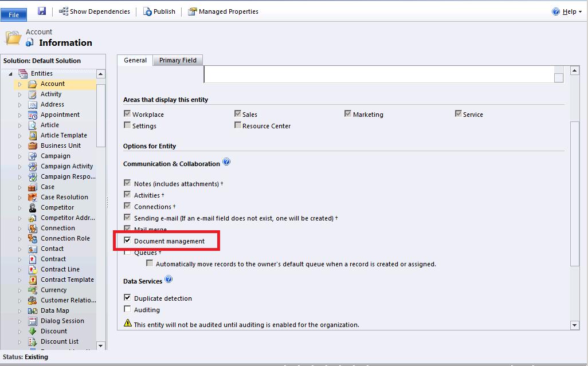Enable the Auditing checkbox

point(128,310)
